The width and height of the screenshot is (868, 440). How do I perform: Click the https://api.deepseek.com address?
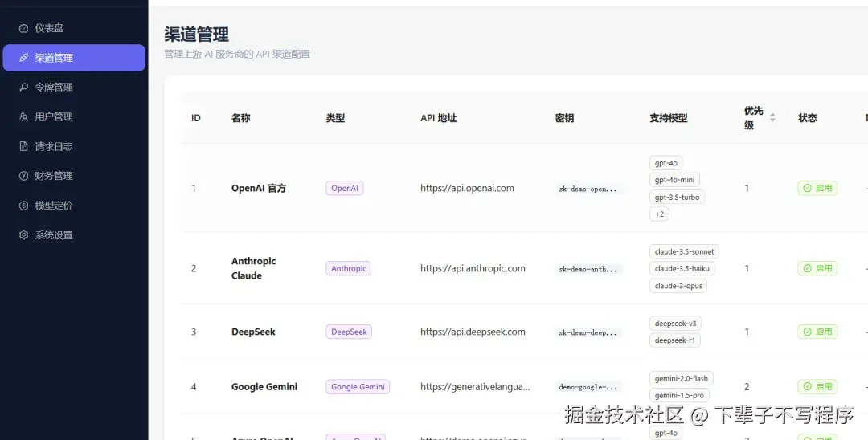473,332
